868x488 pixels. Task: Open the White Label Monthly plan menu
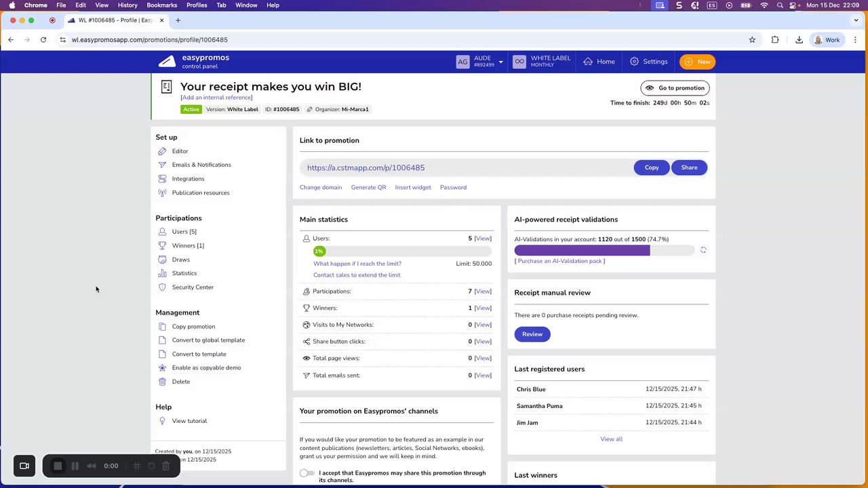(x=542, y=62)
